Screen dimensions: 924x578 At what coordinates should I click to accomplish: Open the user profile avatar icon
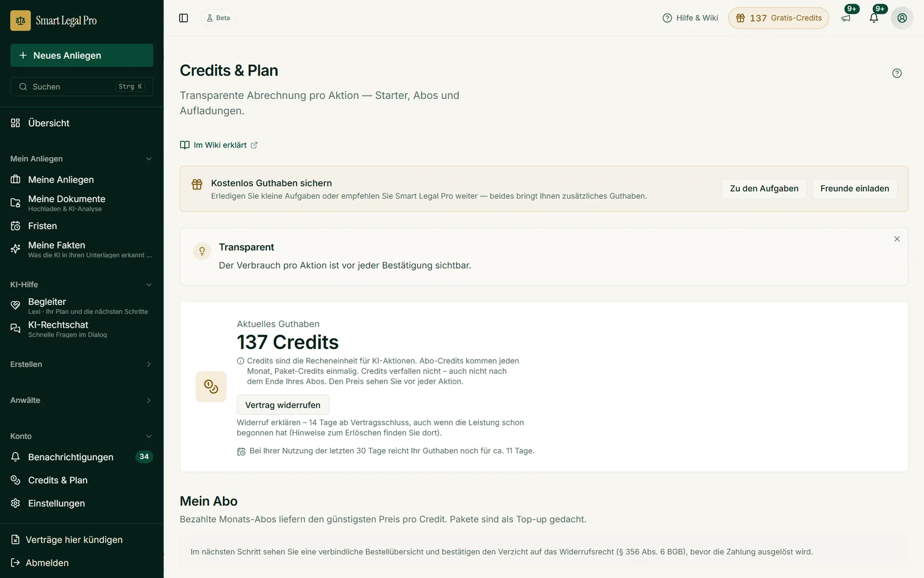click(902, 18)
